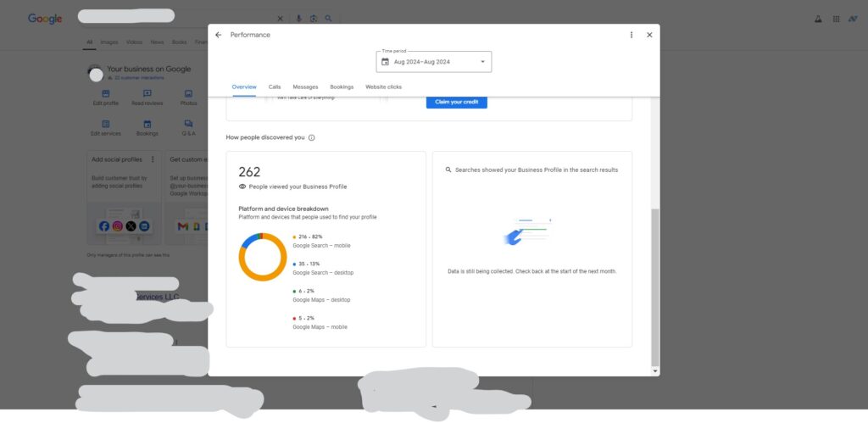
Task: Go back using Performance back arrow
Action: (x=218, y=35)
